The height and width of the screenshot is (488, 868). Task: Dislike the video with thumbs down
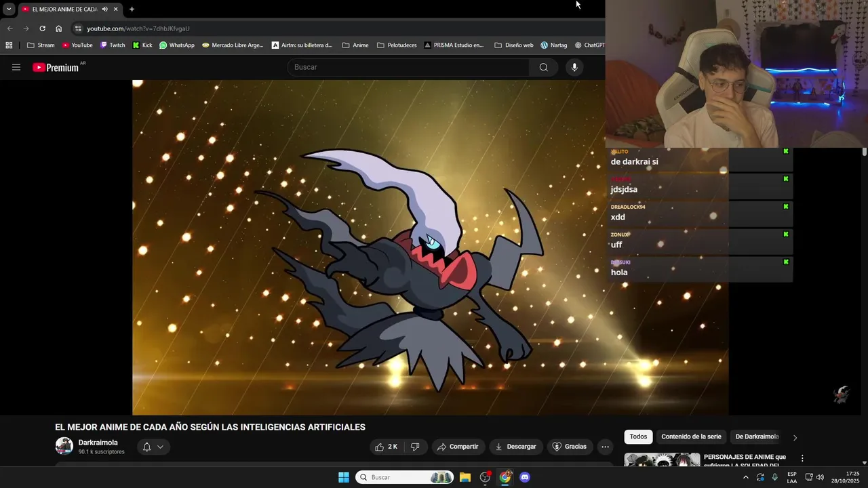pyautogui.click(x=415, y=447)
